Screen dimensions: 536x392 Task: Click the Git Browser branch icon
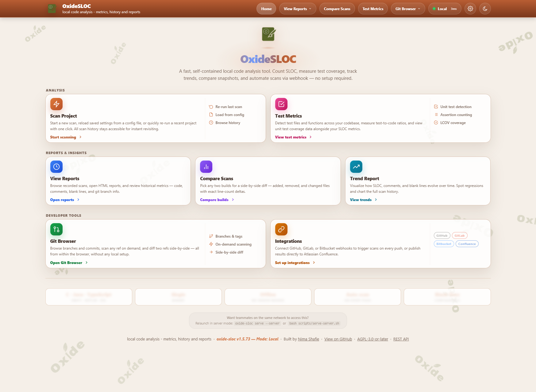click(x=56, y=229)
